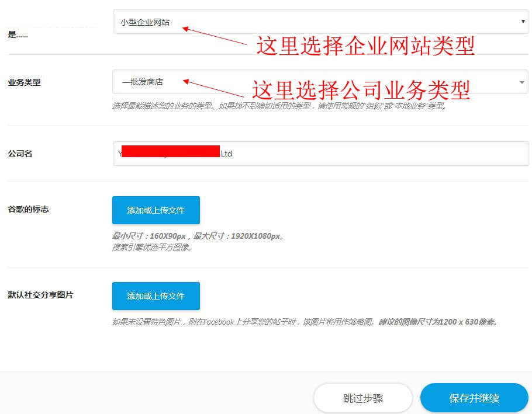Click the arrow of the site type dropdown

[523, 22]
